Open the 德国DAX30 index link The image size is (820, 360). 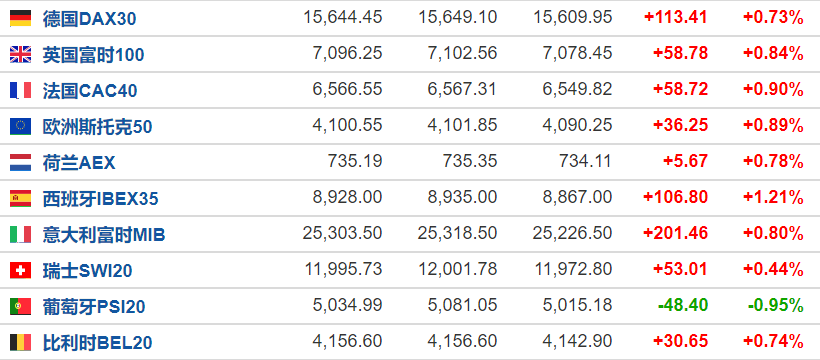coord(89,19)
